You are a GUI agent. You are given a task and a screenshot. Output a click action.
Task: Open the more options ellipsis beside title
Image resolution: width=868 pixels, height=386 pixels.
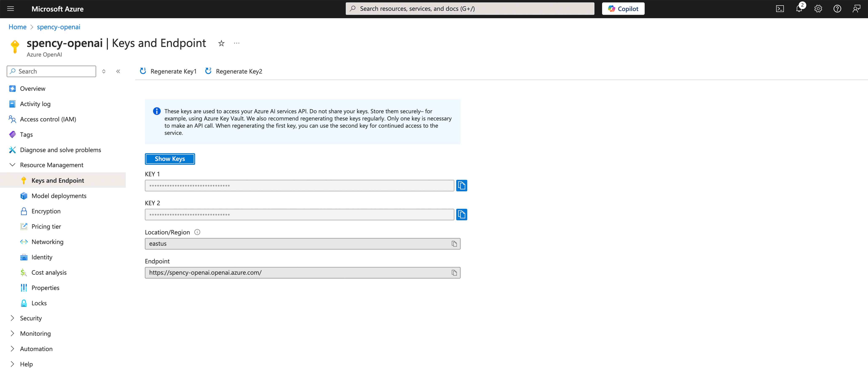[237, 43]
